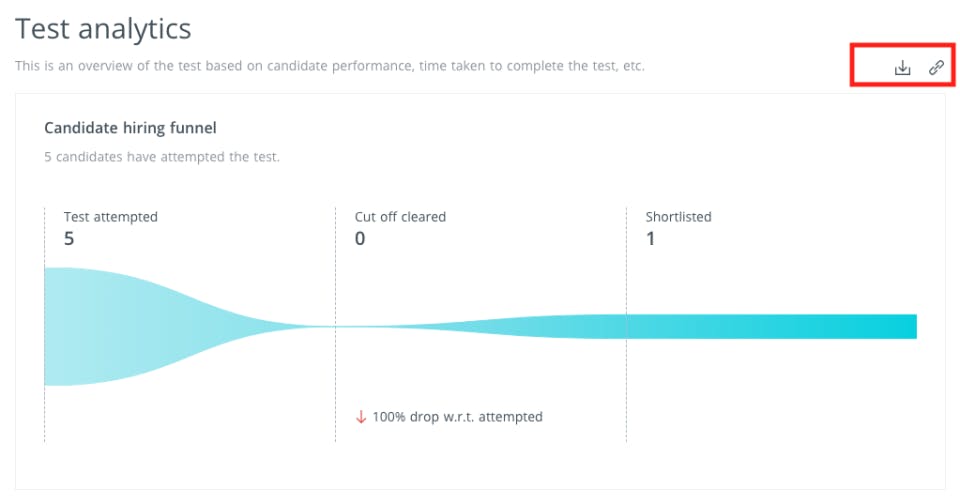Image resolution: width=960 pixels, height=504 pixels.
Task: Click the funnel's narrowest point at cut off
Action: [336, 326]
